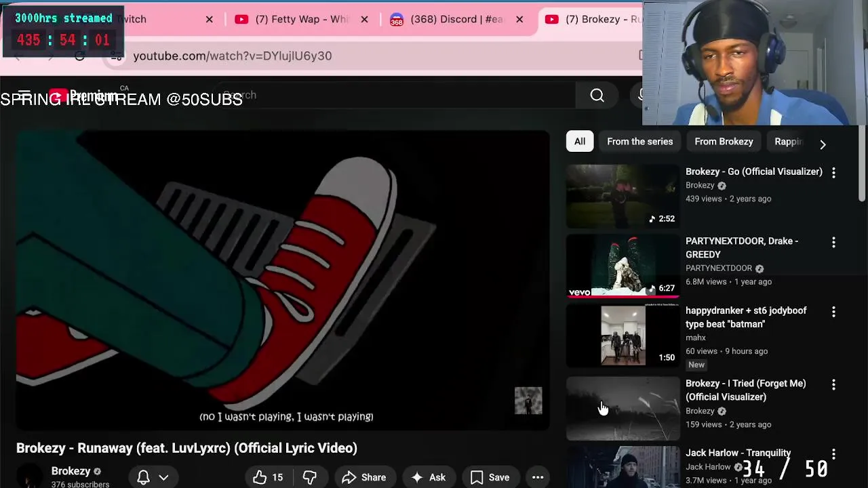
Task: Click the "439 views" text
Action: point(704,199)
